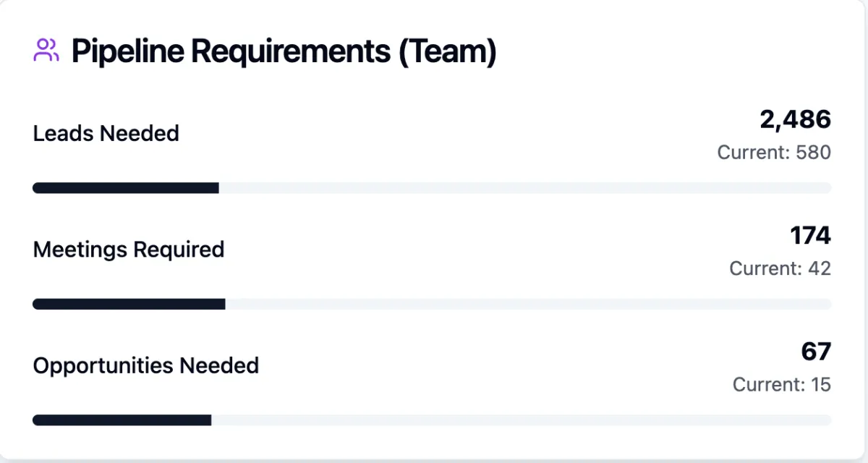Click the 'Current: 42' meetings text

(x=780, y=268)
